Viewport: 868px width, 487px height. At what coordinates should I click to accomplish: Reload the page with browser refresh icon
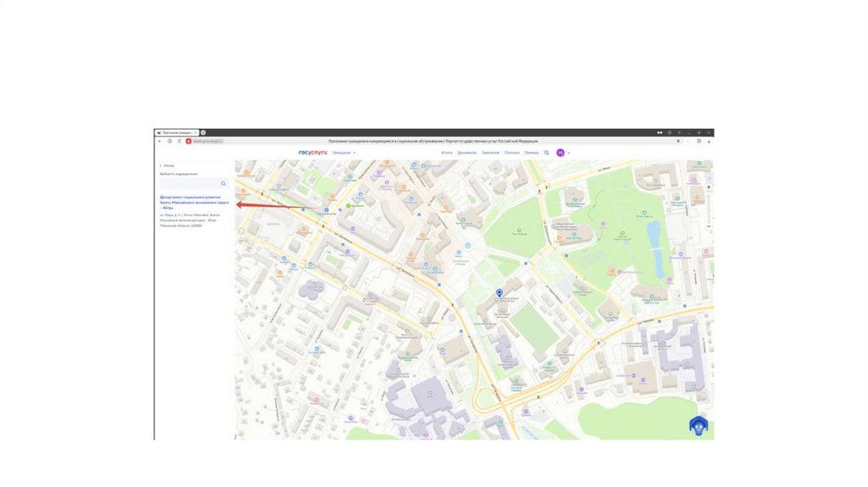tap(179, 141)
